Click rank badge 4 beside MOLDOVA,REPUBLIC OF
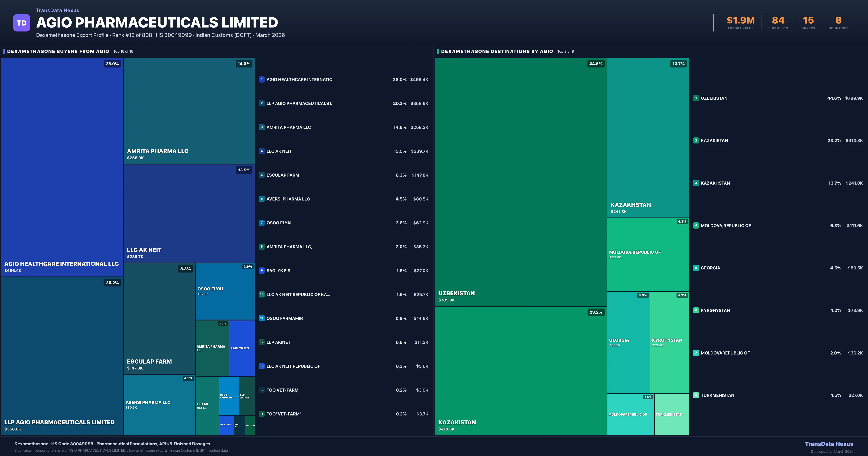Viewport: 868px width, 456px height. 696,226
